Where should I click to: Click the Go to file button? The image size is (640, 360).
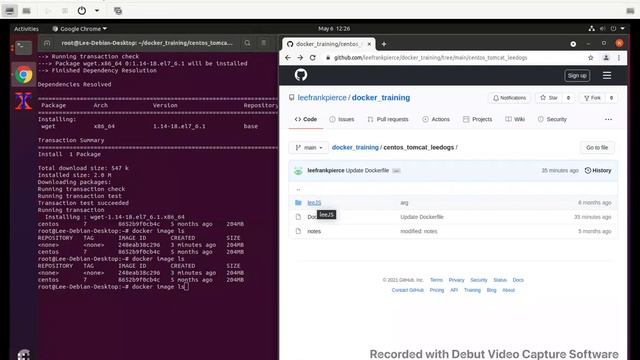click(x=597, y=147)
